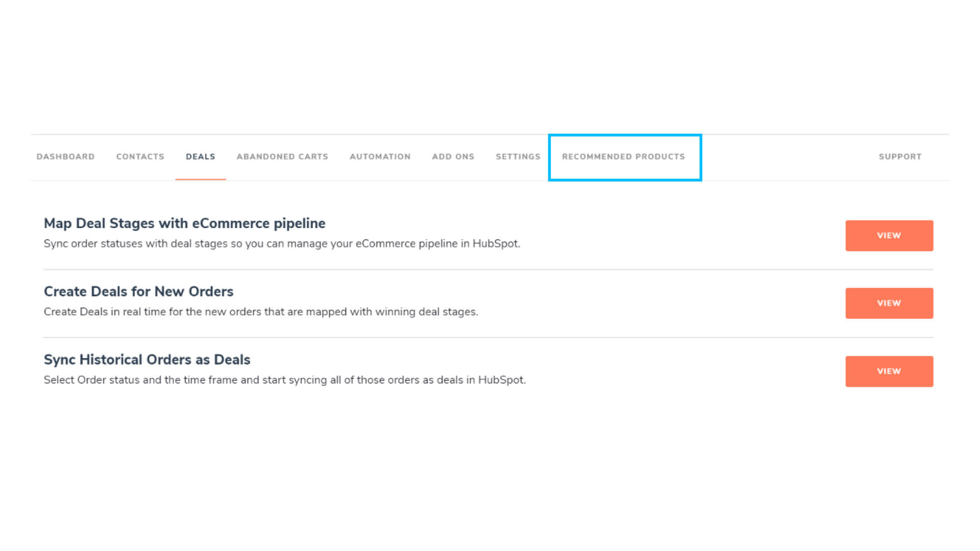980x551 pixels.
Task: Switch to the Add Ons tab
Action: pos(453,157)
